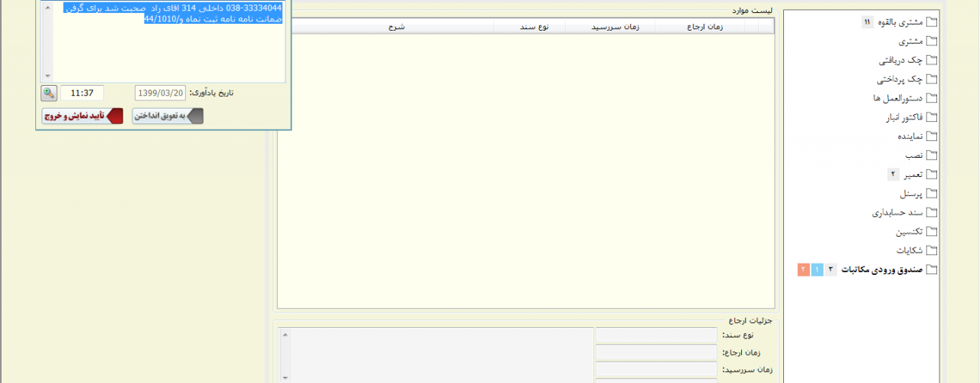The width and height of the screenshot is (980, 383).
Task: Select the چک دریافتی folder icon
Action: (x=932, y=60)
